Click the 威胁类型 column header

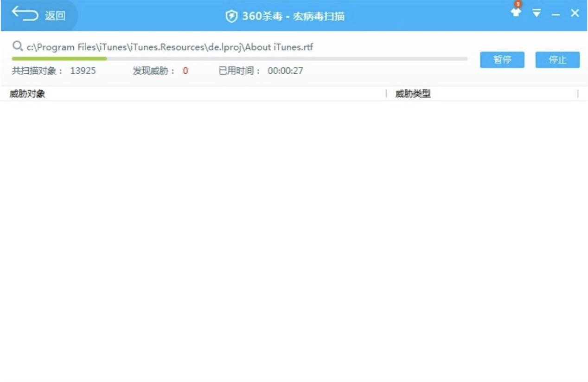[413, 94]
